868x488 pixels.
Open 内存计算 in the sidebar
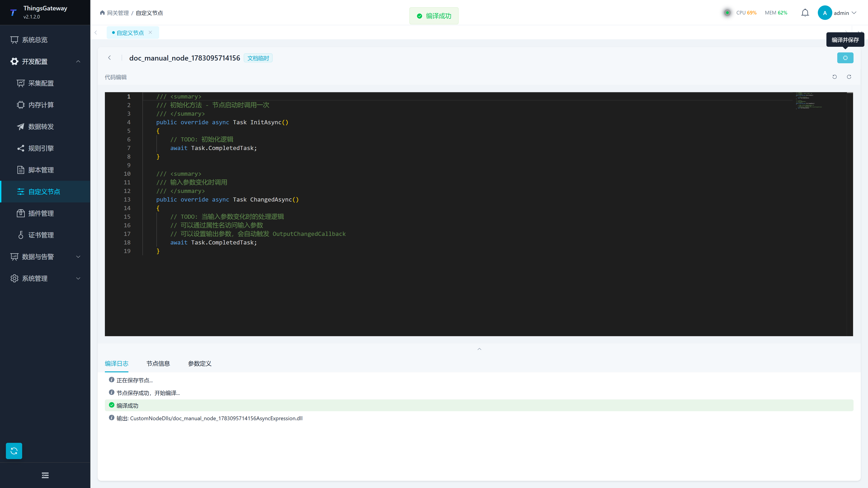tap(45, 105)
